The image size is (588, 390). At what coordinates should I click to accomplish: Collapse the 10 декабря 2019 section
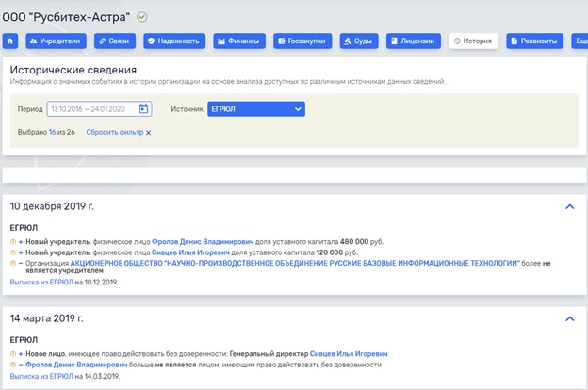click(569, 206)
